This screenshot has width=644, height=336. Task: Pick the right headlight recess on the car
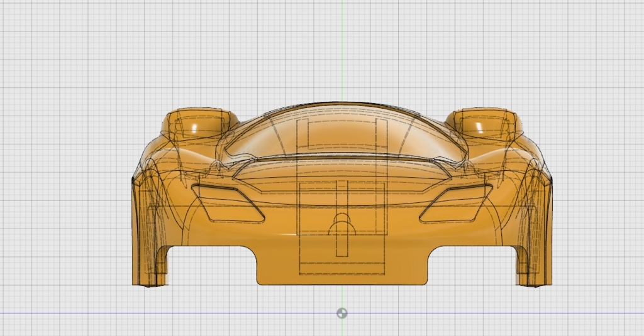[x=456, y=204]
